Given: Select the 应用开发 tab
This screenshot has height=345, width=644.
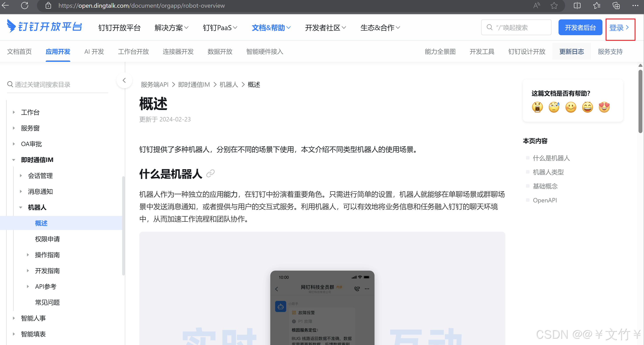Looking at the screenshot, I should 58,51.
